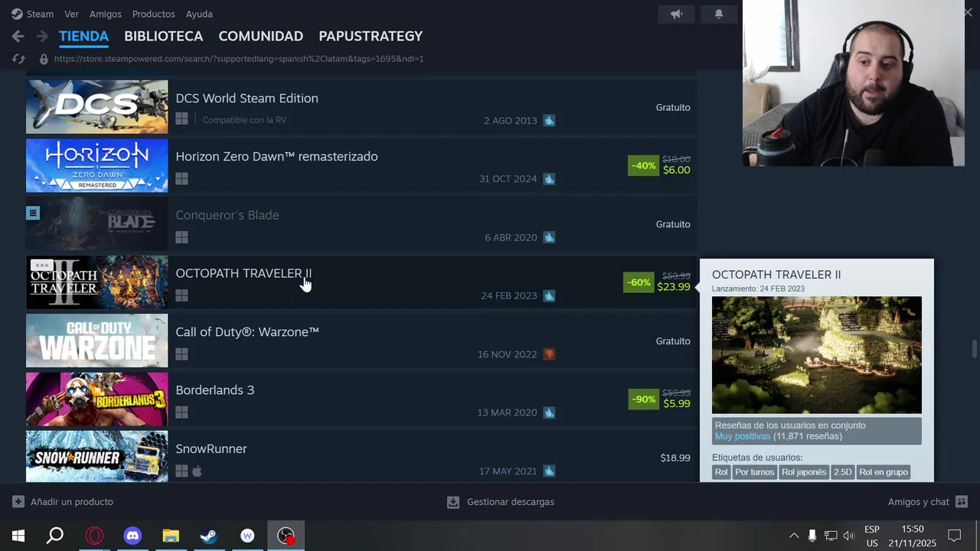Viewport: 980px width, 551px height.
Task: Click the Borderlands 3 review icon
Action: pyautogui.click(x=549, y=412)
